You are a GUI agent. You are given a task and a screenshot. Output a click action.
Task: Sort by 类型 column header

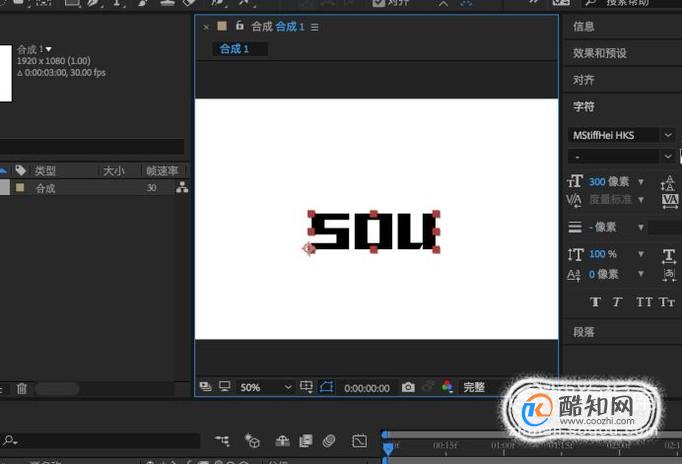(45, 171)
